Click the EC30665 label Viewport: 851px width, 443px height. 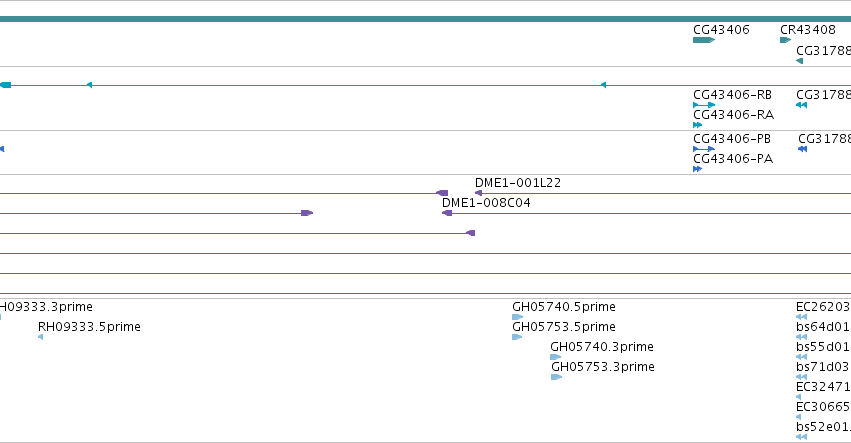(823, 407)
